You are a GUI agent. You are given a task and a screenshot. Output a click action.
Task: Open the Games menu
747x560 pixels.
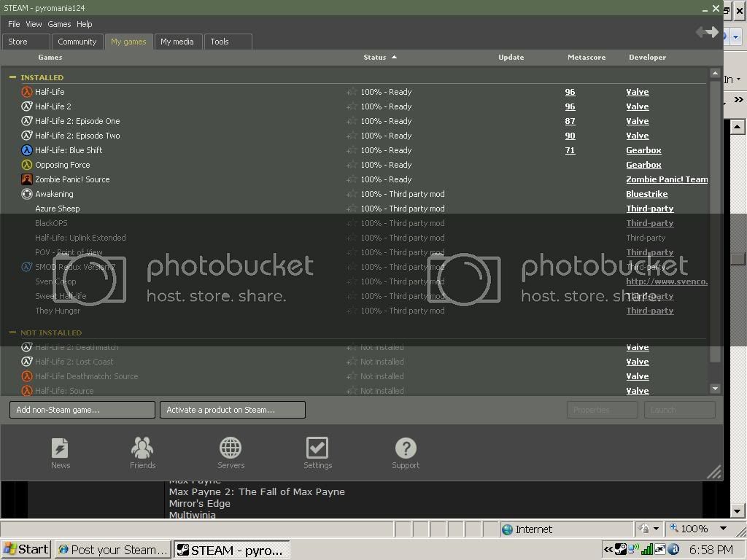(59, 24)
